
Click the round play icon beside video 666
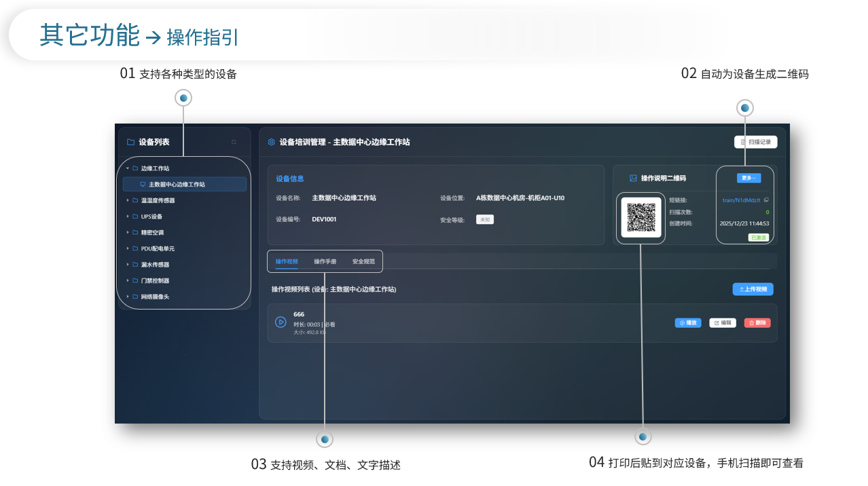[281, 322]
